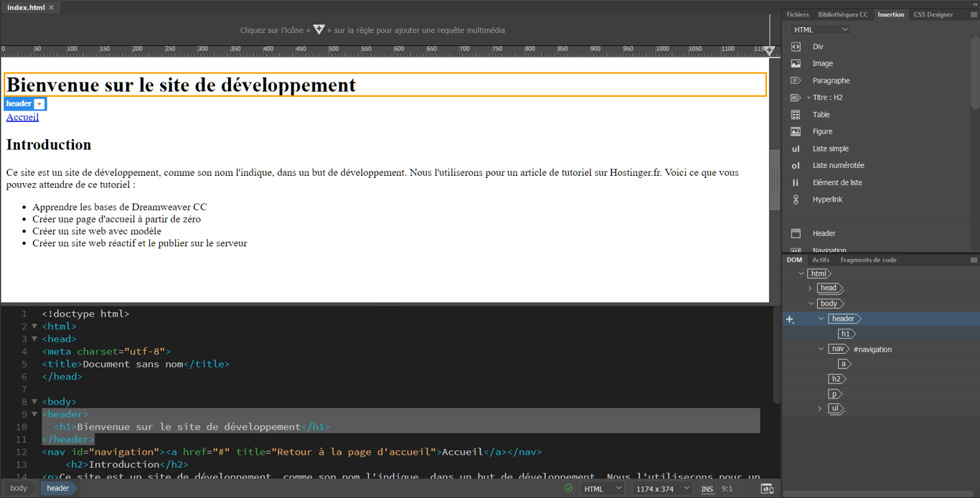Insert a Table using its icon
The image size is (980, 498).
(796, 114)
